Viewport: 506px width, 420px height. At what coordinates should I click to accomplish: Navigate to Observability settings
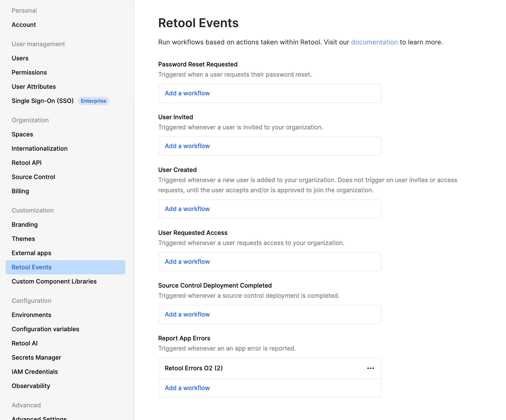[x=31, y=386]
